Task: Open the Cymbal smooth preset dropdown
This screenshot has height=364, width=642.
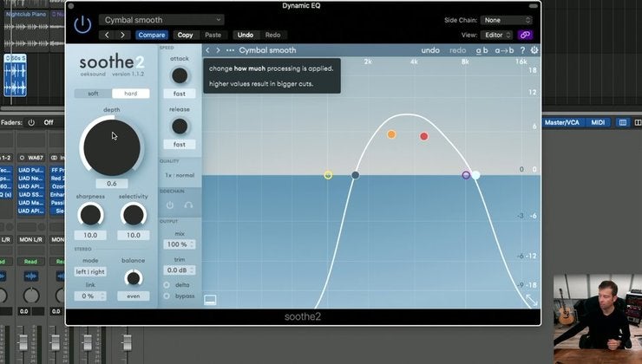Action: click(160, 20)
